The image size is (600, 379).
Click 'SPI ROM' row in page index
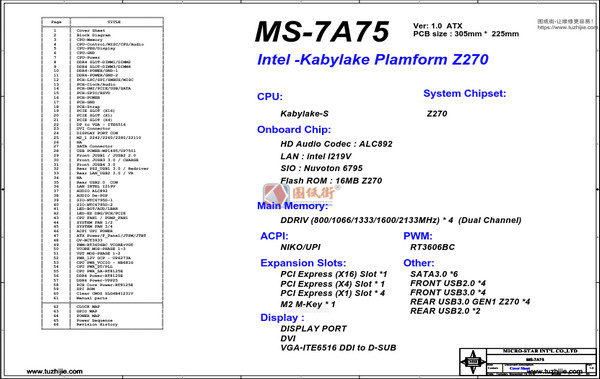[86, 289]
